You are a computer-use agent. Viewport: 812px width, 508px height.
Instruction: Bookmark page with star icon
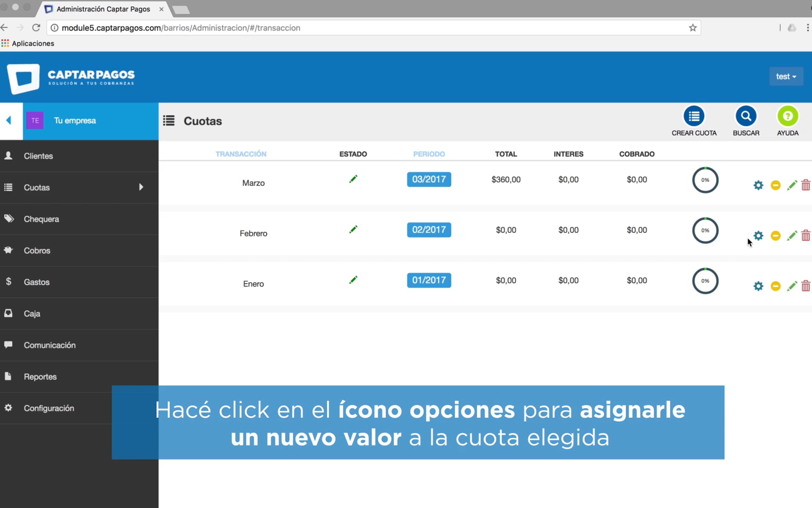pyautogui.click(x=693, y=28)
